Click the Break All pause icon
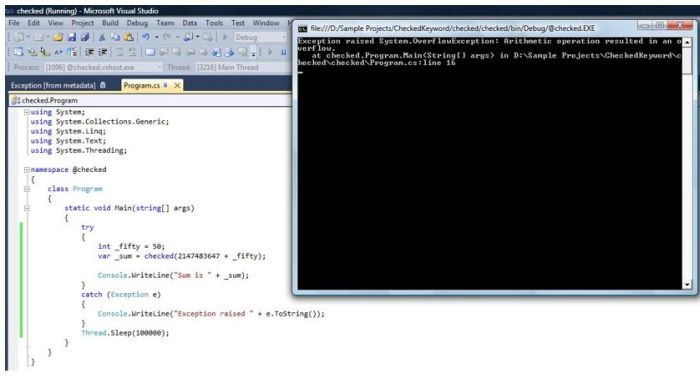 [x=283, y=52]
